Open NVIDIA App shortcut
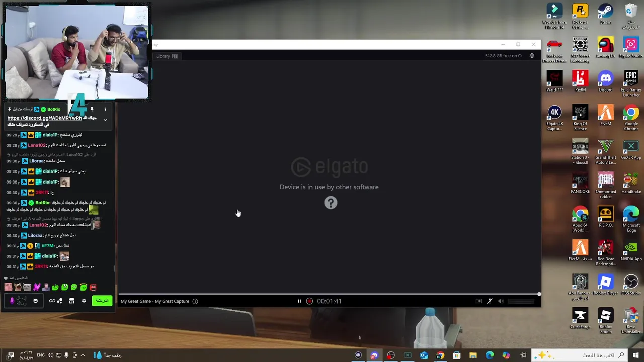Screen dimensions: 644x362 [x=631, y=250]
